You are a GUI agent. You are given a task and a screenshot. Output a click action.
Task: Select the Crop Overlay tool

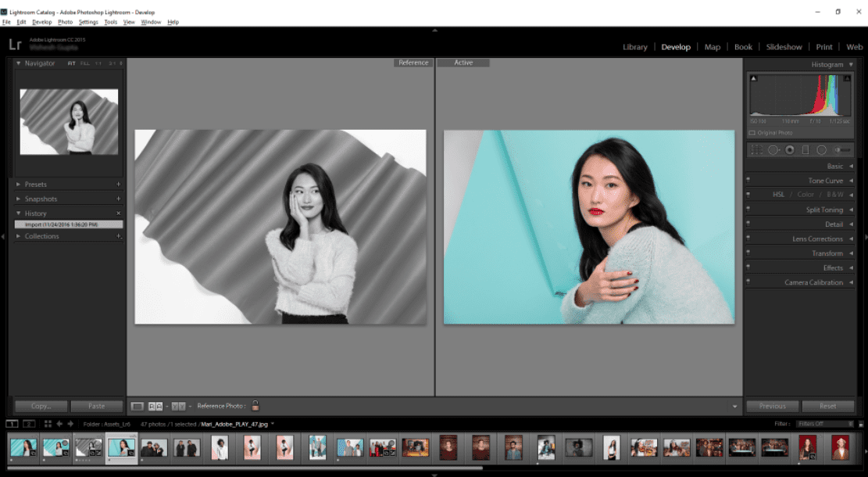pyautogui.click(x=755, y=149)
